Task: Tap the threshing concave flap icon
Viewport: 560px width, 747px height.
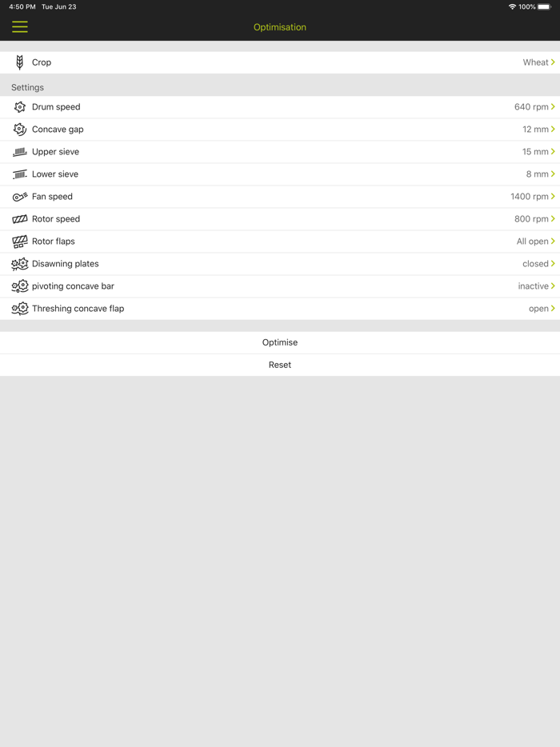Action: click(x=20, y=309)
